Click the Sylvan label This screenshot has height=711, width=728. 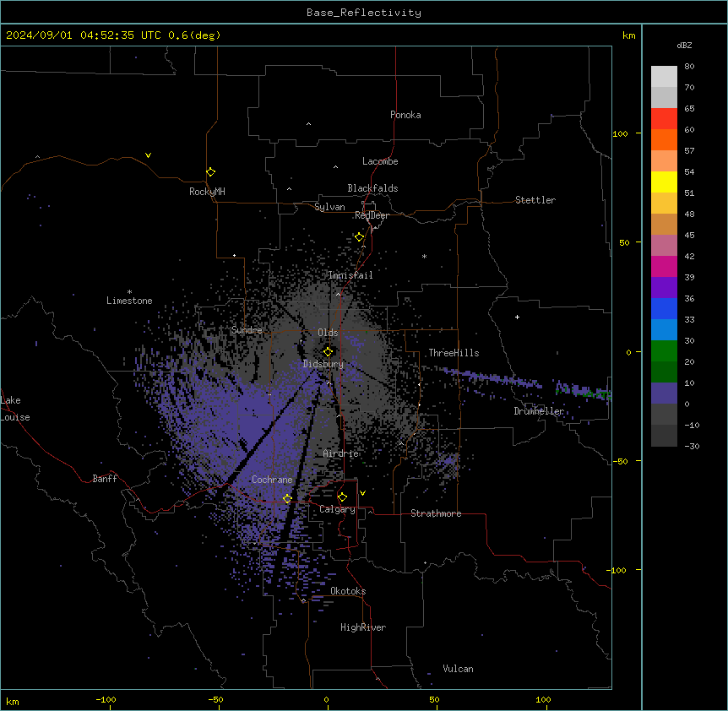(x=329, y=207)
